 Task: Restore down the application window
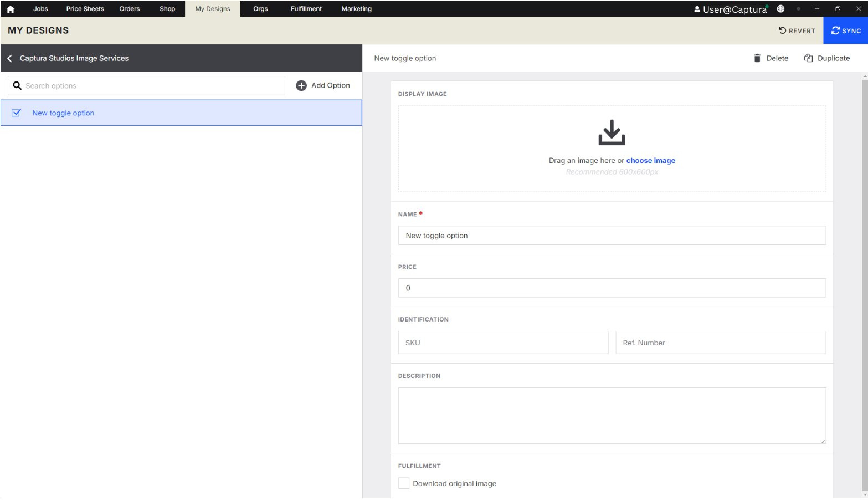(x=838, y=9)
